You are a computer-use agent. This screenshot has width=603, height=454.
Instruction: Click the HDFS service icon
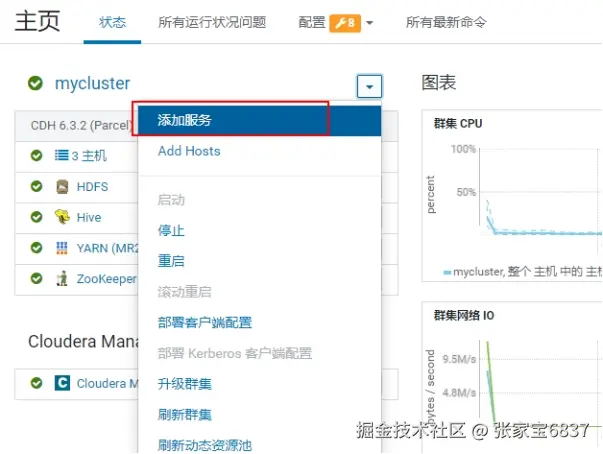(x=62, y=186)
